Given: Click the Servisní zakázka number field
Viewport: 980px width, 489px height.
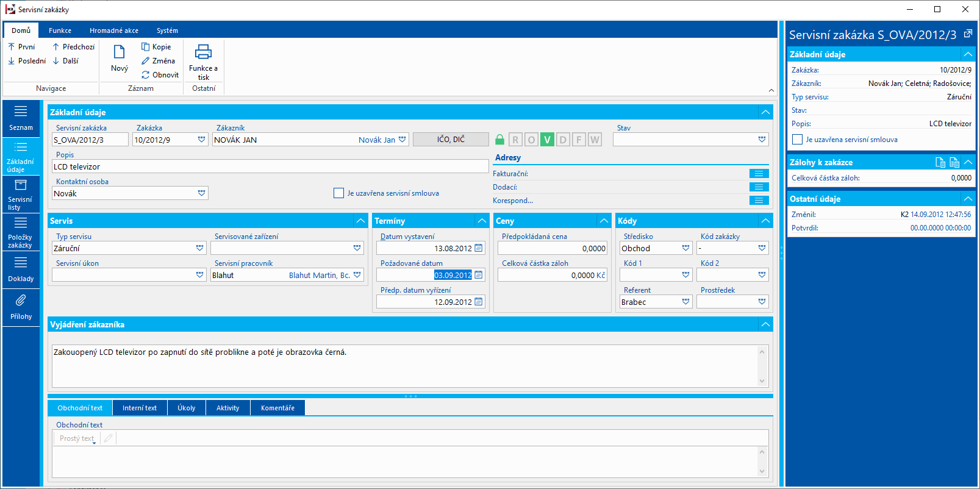Looking at the screenshot, I should coord(90,140).
